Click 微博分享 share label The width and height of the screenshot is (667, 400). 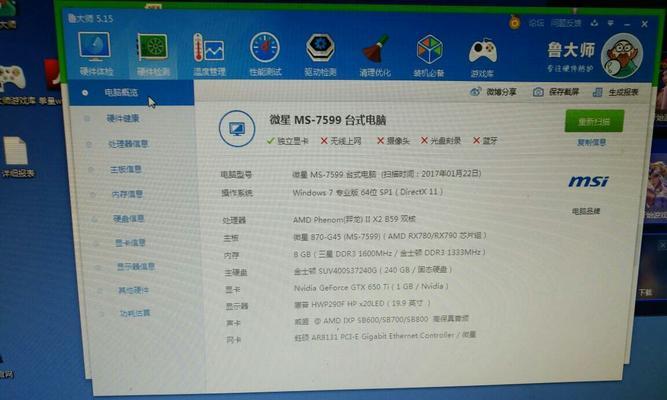pos(502,92)
